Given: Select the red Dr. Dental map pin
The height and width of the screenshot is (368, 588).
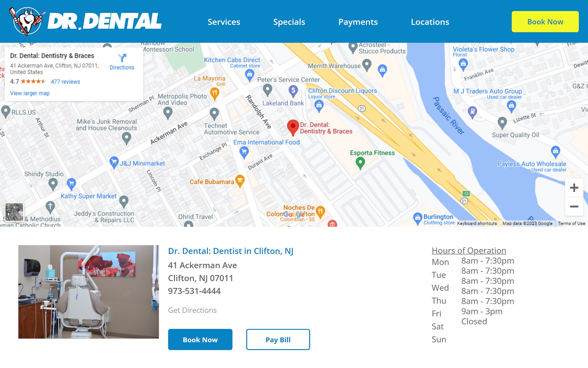Looking at the screenshot, I should [293, 128].
